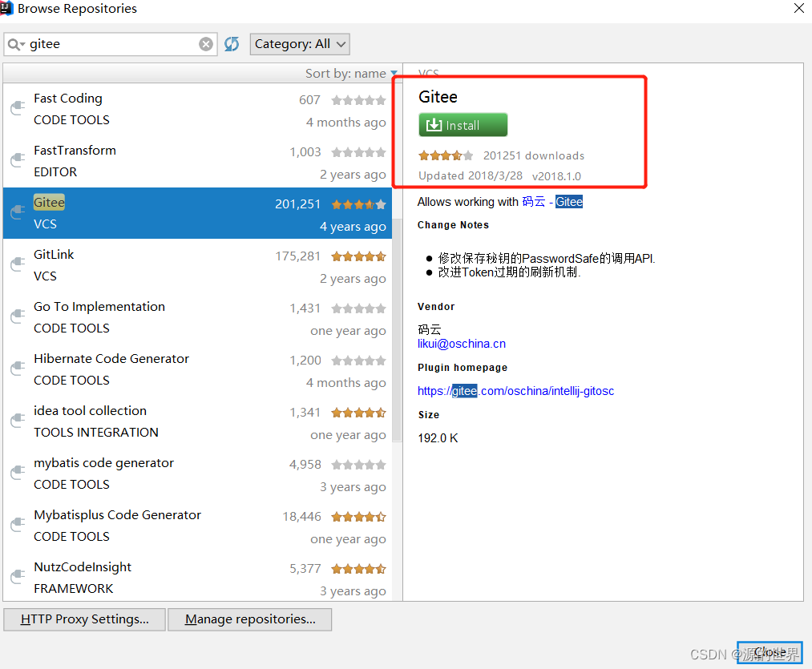Click plug icon beside Mybatisplus Code Generator

pyautogui.click(x=18, y=525)
